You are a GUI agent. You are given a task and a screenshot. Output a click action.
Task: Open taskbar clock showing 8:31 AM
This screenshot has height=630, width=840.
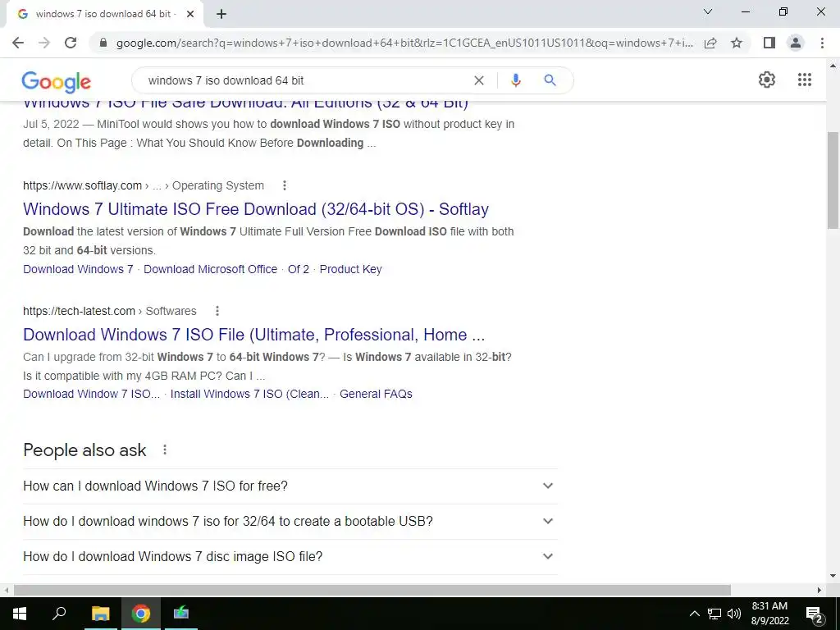[x=769, y=614]
